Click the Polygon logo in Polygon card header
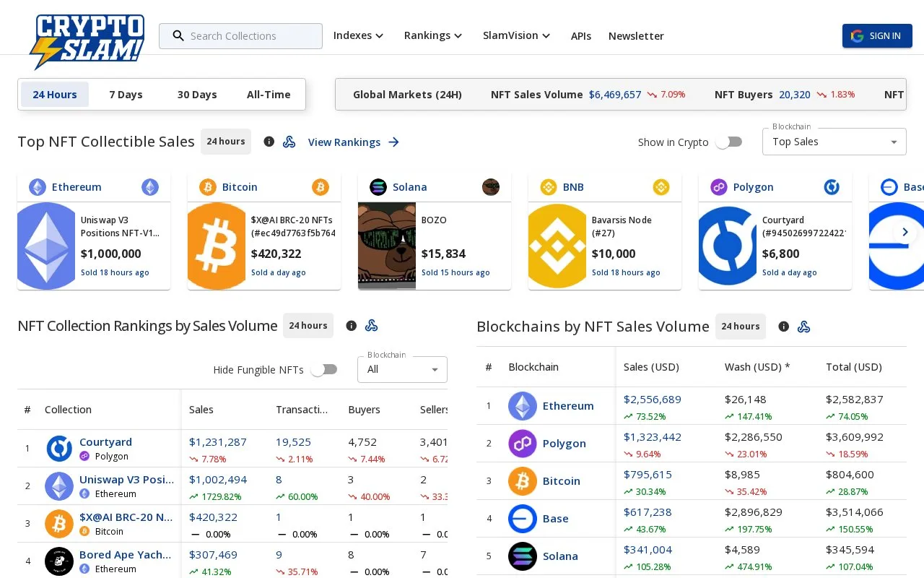 point(719,187)
